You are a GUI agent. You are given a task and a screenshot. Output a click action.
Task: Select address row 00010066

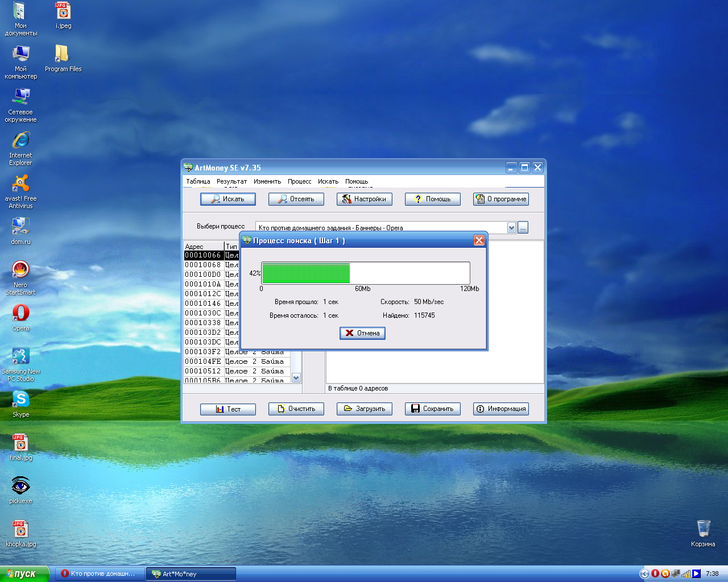pos(212,255)
